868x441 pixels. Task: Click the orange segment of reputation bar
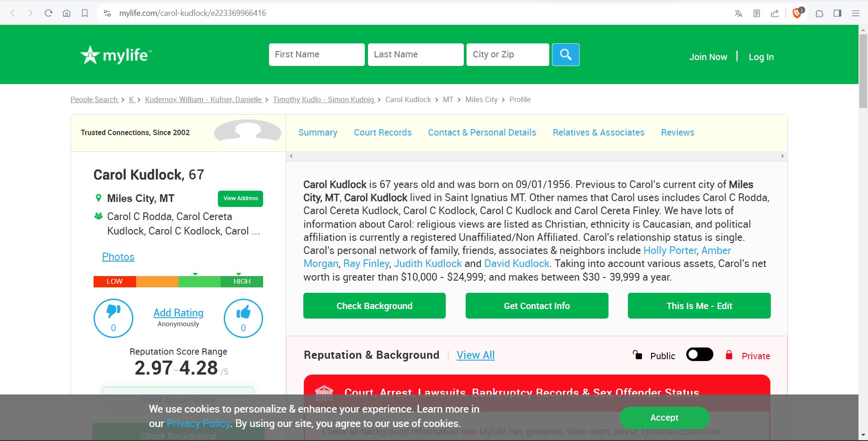coord(157,281)
